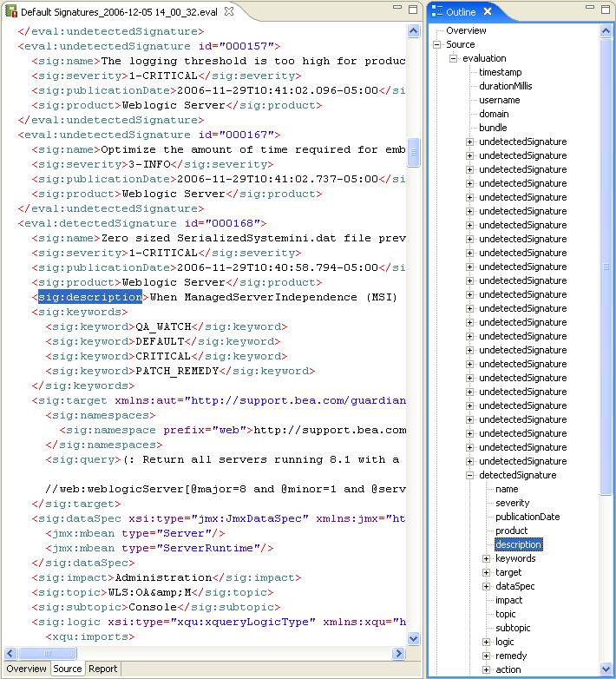Collapse the evaluation node in Outline
This screenshot has height=679, width=616.
[x=454, y=58]
